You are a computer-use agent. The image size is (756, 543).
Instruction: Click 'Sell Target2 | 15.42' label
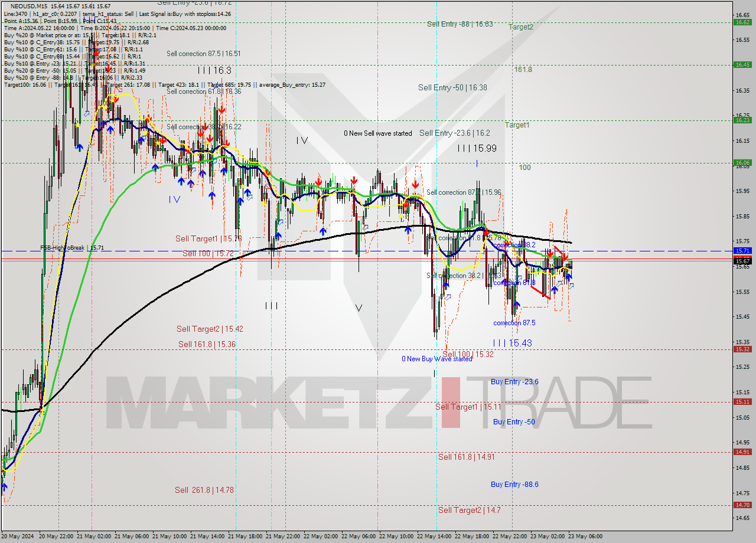210,329
